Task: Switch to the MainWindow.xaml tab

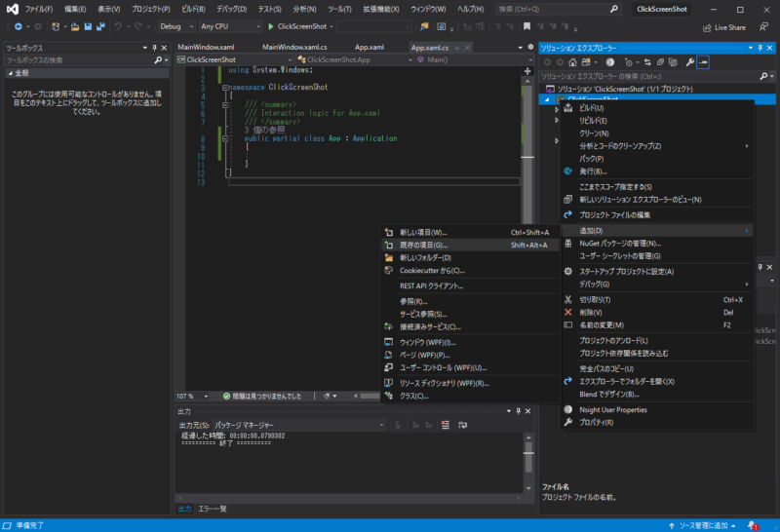Action: tap(206, 47)
